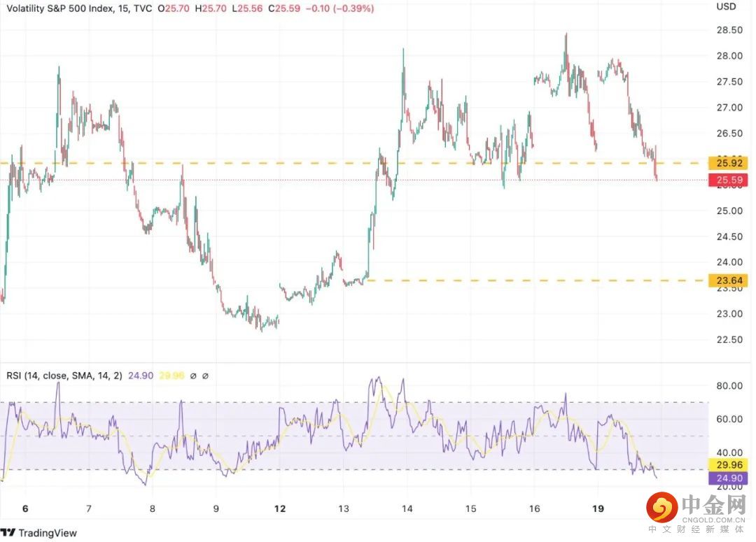Click the 25.00 price axis tick

click(x=729, y=211)
